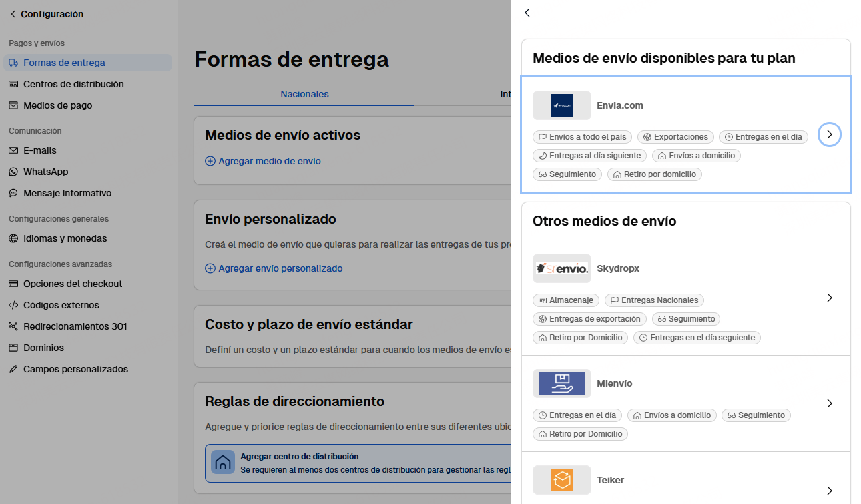Click the globe icon beside Idiomas y monedas
This screenshot has width=861, height=504.
(13, 238)
